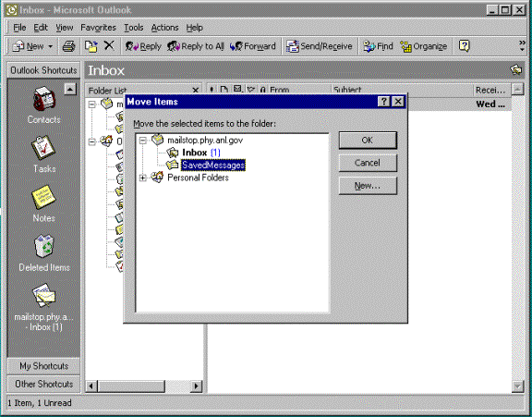Viewport: 532px width, 417px height.
Task: Click the Outlook bar scroll-up arrow
Action: click(70, 90)
